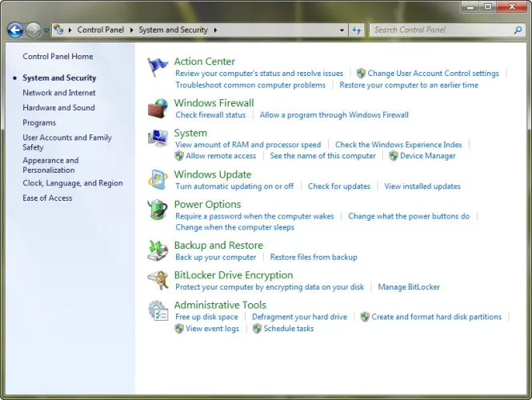This screenshot has height=400, width=532.
Task: Click the Back arrow navigation button
Action: pyautogui.click(x=15, y=30)
